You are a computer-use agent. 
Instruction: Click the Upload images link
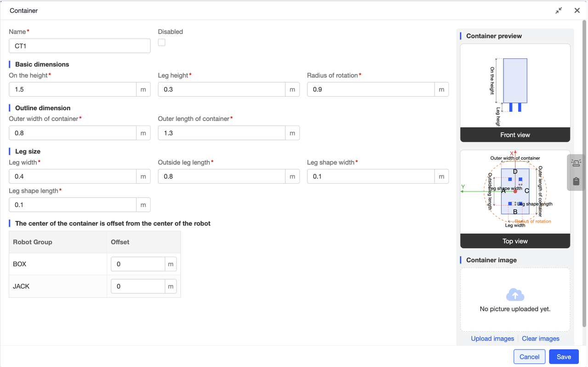[492, 338]
